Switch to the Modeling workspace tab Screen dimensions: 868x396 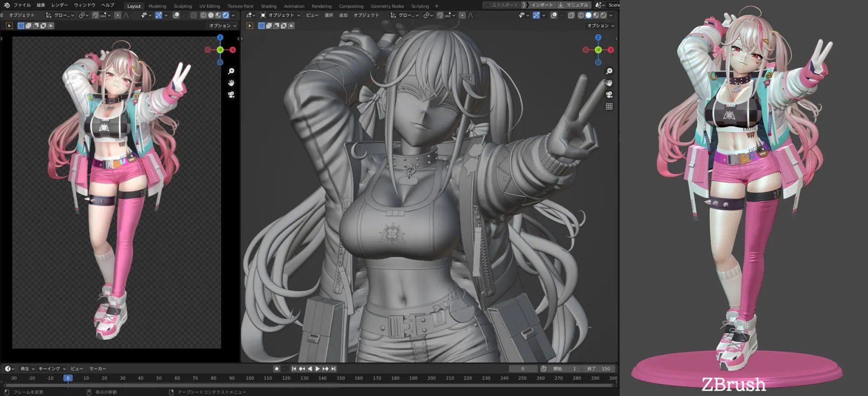click(x=157, y=6)
